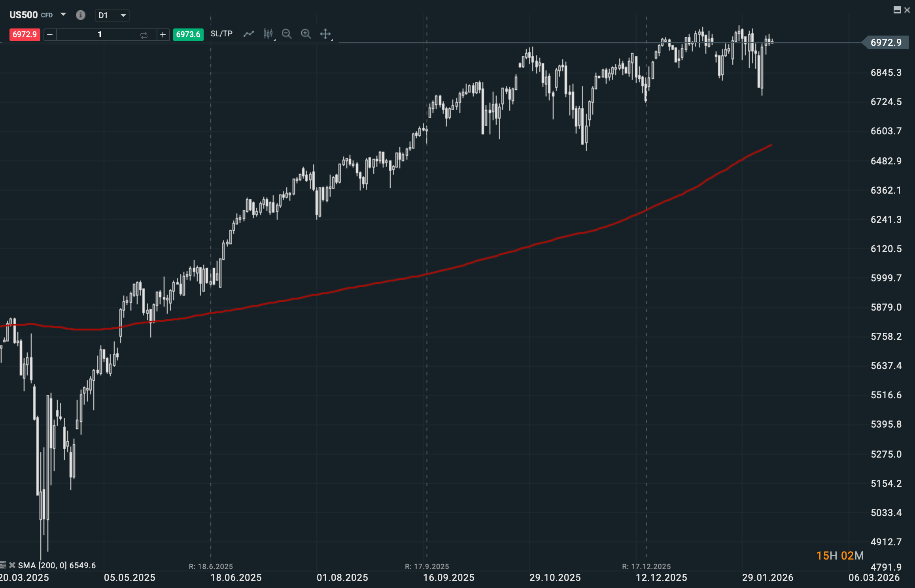
Task: Click the current price label 6972.9 on axis
Action: coord(886,42)
